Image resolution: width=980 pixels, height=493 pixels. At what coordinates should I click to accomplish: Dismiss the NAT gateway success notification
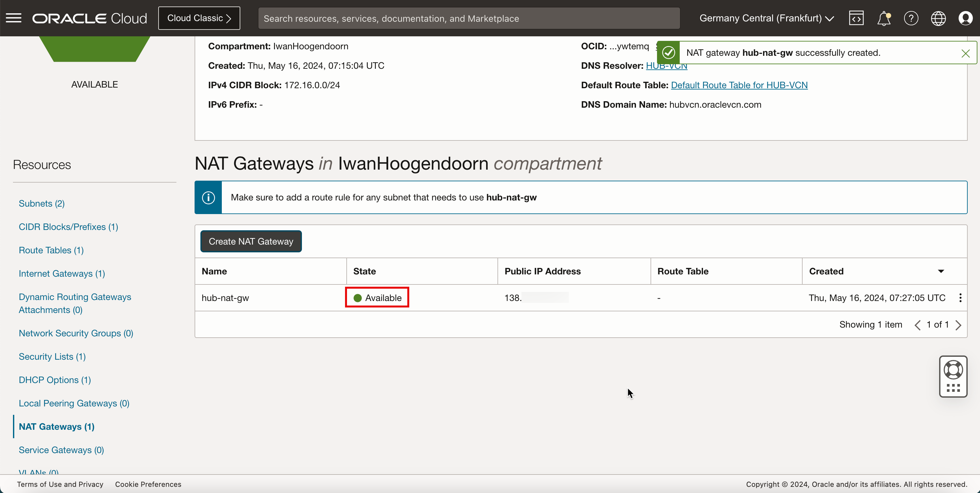(965, 53)
